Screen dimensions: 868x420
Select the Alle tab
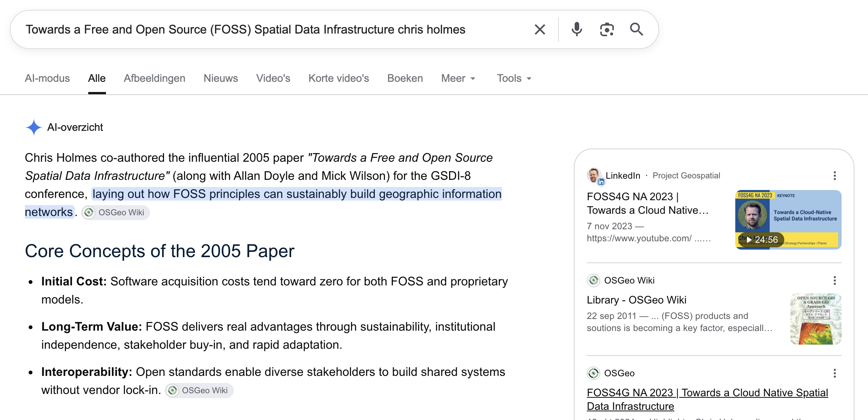[97, 78]
